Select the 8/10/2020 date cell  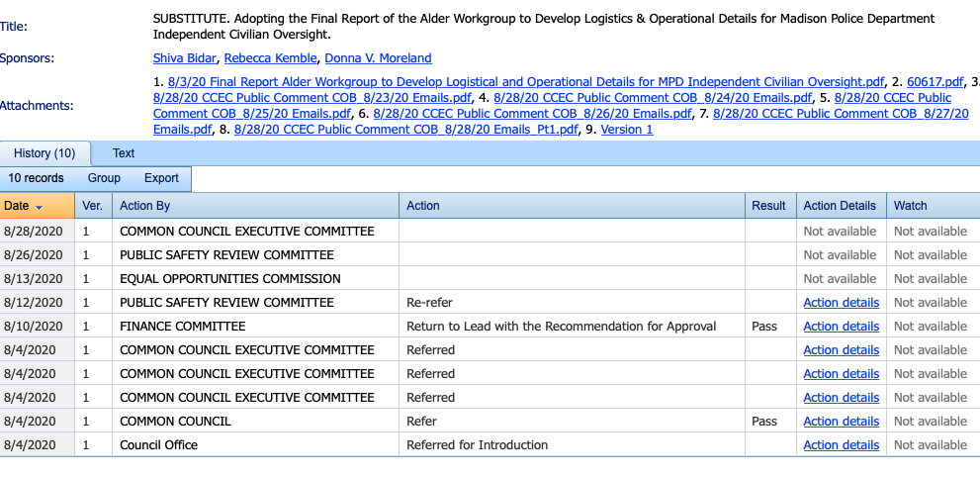point(37,327)
